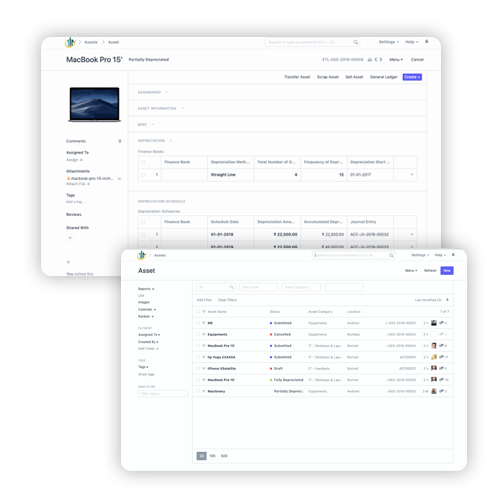Like the Equipments asset row

click(203, 334)
